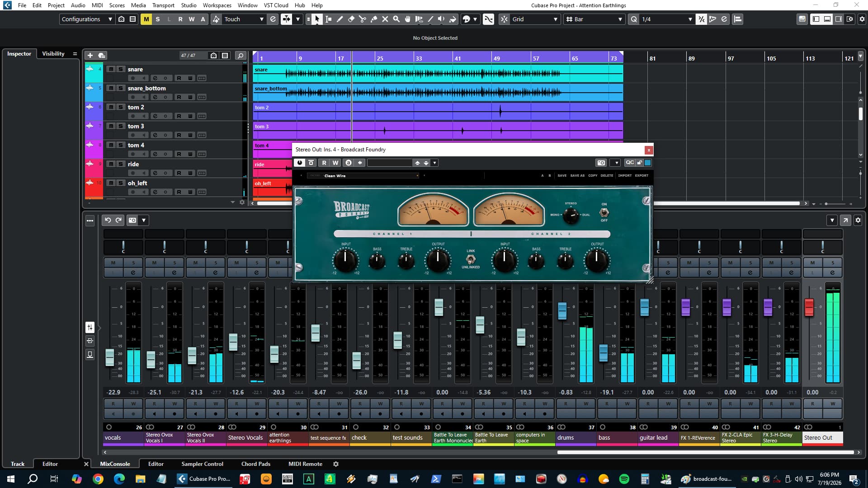The width and height of the screenshot is (868, 488).
Task: Select the Range Selection tool
Action: (329, 19)
